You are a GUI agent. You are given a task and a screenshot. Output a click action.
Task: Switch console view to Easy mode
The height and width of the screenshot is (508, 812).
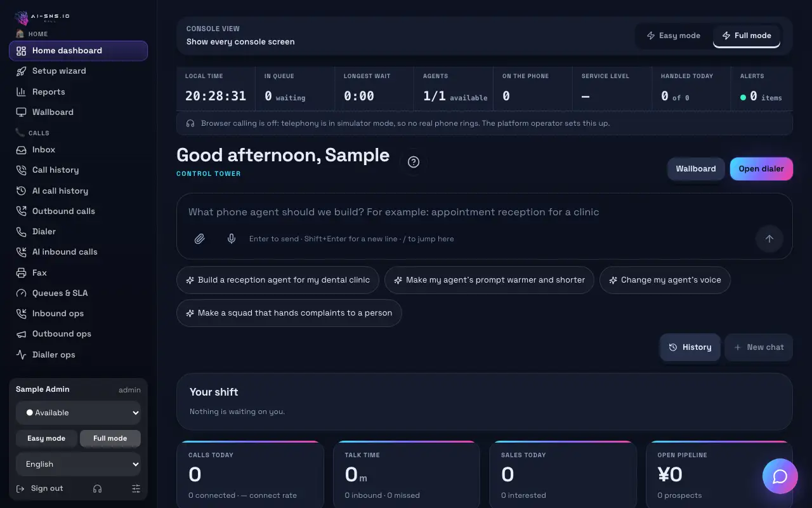(673, 36)
